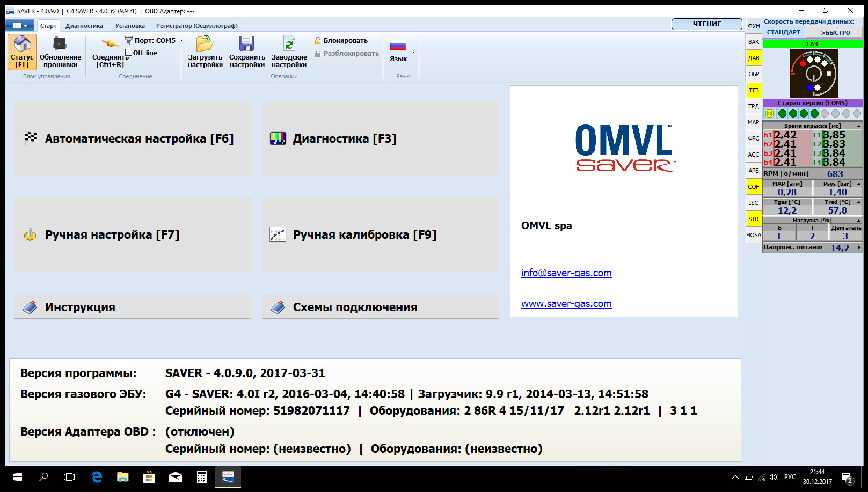The width and height of the screenshot is (868, 492).
Task: Switch data speed to ->БЫСТРО
Action: 834,33
